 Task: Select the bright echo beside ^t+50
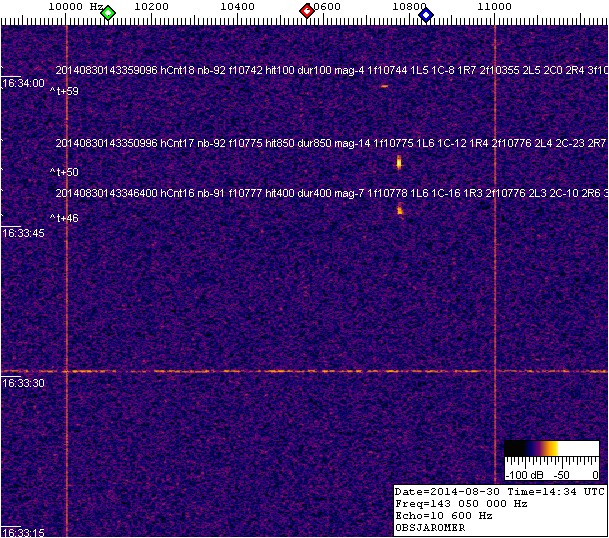[x=398, y=161]
